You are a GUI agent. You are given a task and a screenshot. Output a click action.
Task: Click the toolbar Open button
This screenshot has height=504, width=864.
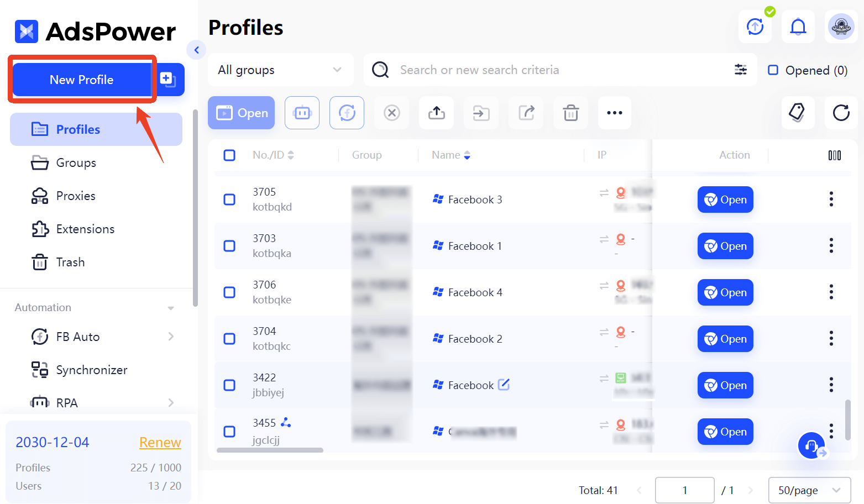pyautogui.click(x=242, y=113)
